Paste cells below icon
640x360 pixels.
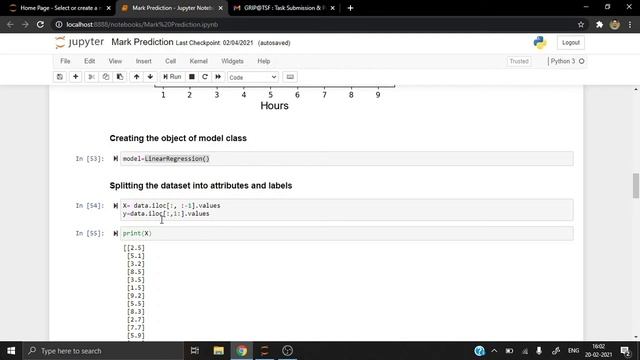tap(120, 77)
